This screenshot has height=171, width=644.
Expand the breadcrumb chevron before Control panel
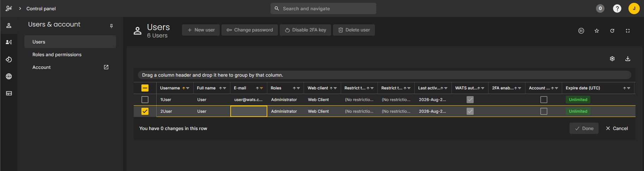(20, 8)
